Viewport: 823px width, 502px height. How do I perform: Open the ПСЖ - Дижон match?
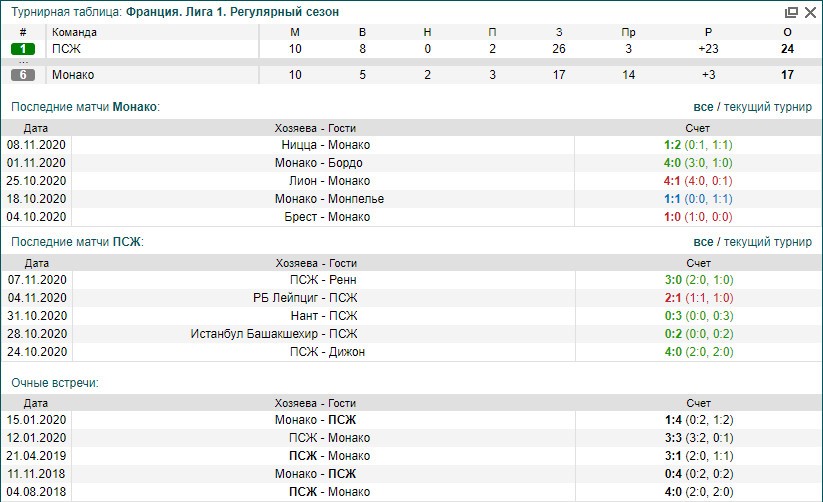point(327,352)
